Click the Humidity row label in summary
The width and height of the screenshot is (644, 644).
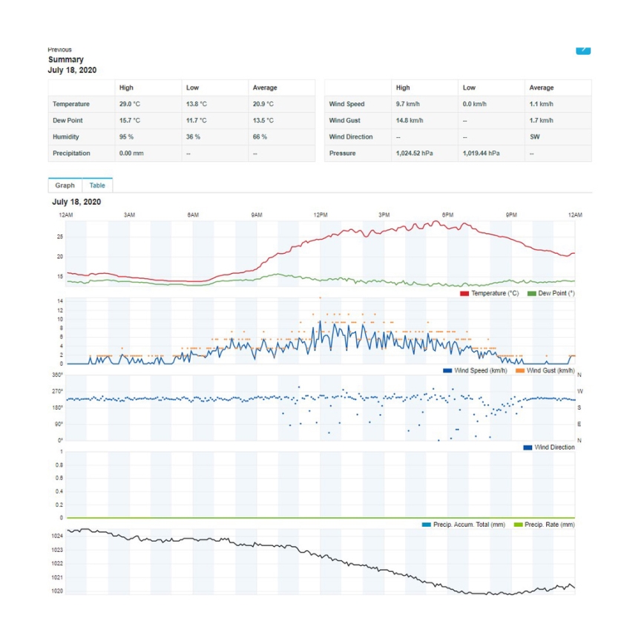coord(66,137)
